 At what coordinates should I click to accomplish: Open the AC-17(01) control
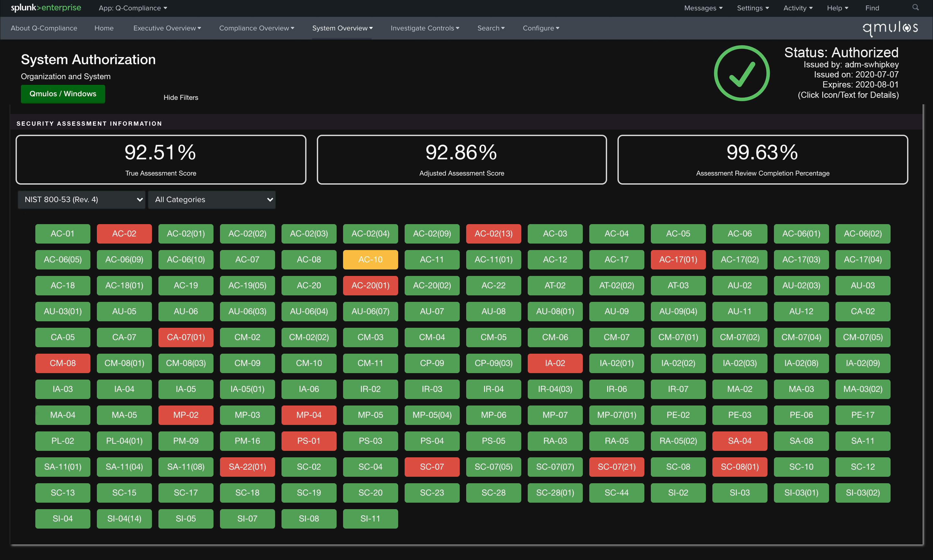[678, 260]
